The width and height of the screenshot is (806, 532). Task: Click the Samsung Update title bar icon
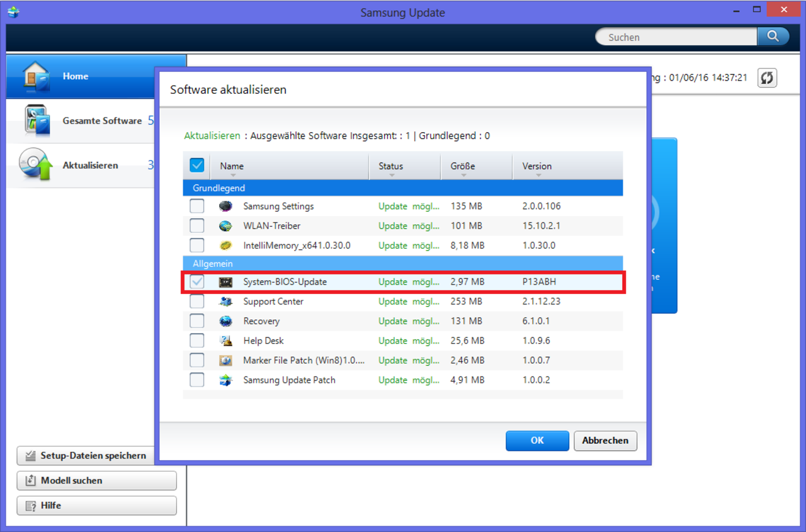tap(13, 11)
